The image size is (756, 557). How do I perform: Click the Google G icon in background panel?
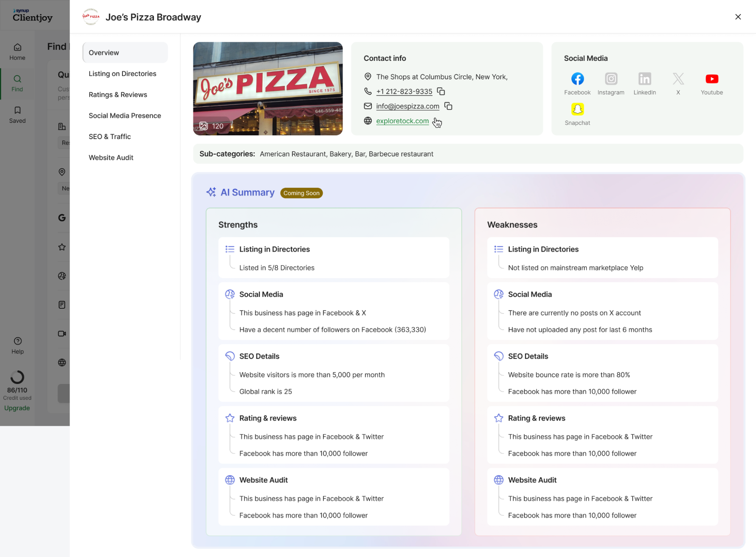[62, 218]
